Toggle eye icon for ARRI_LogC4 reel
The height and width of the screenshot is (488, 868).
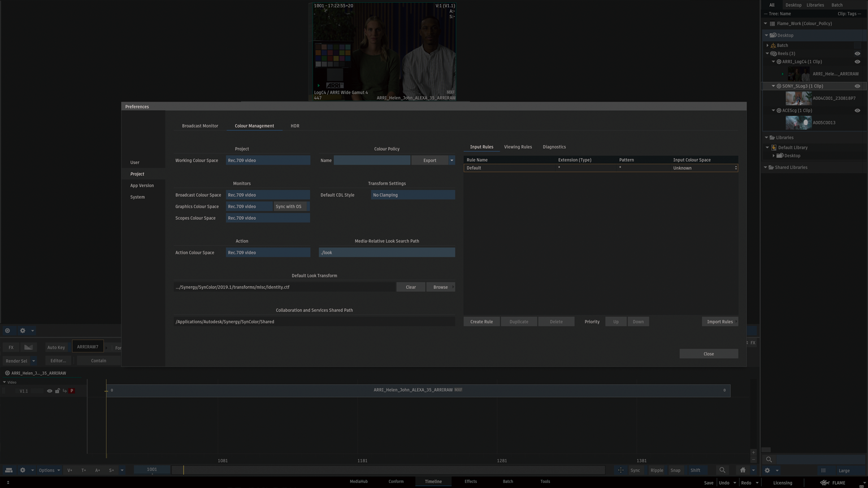pos(857,62)
